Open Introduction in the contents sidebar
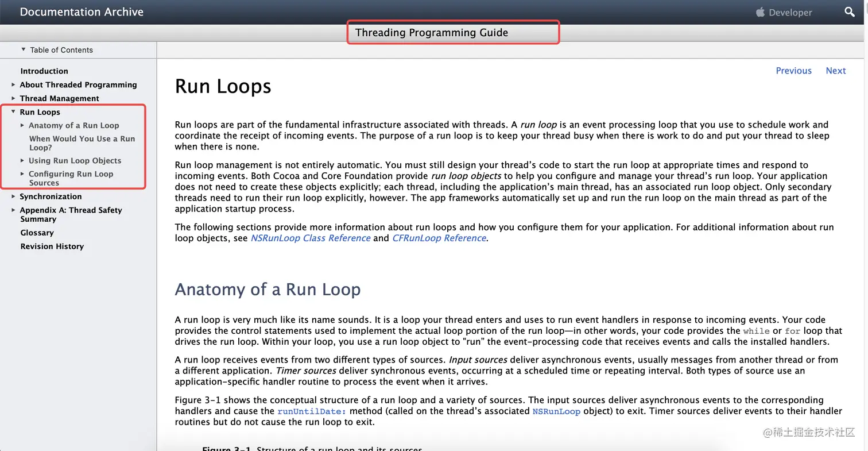868x451 pixels. 44,71
